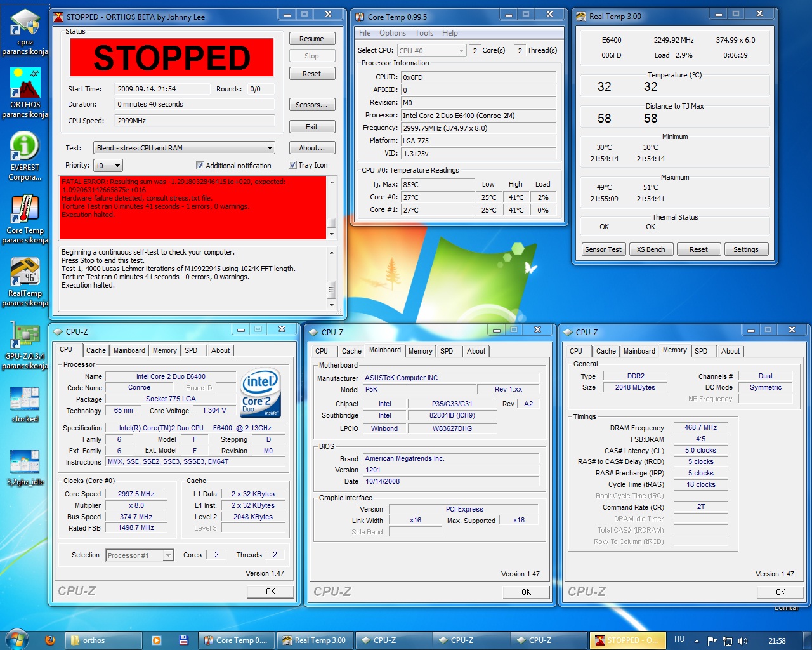Toggle the Tray Icon checkbox

click(292, 165)
